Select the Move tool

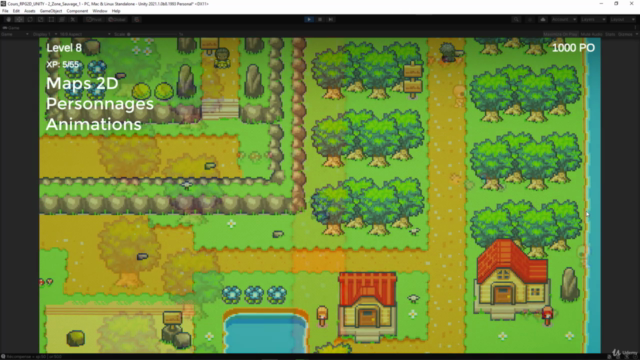click(19, 19)
